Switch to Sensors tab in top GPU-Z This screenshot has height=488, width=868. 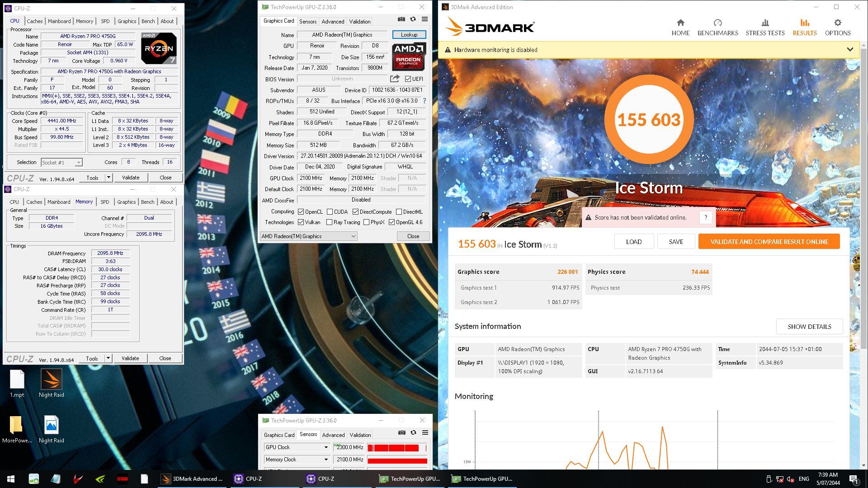[308, 21]
